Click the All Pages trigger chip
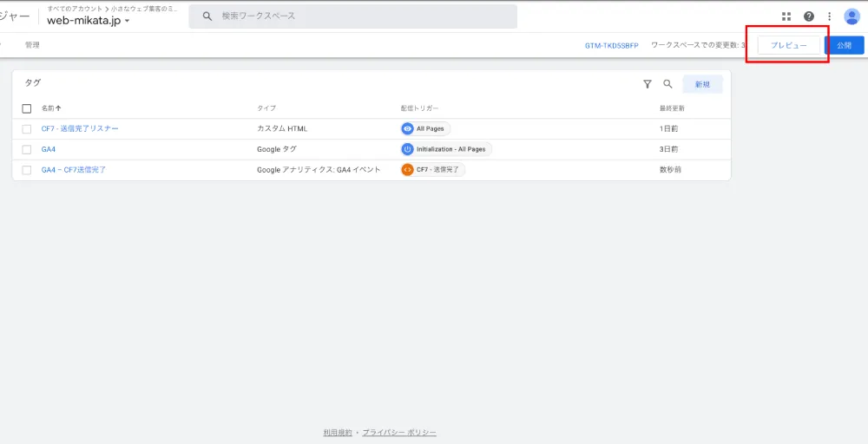Viewport: 868px width, 444px height. point(425,129)
